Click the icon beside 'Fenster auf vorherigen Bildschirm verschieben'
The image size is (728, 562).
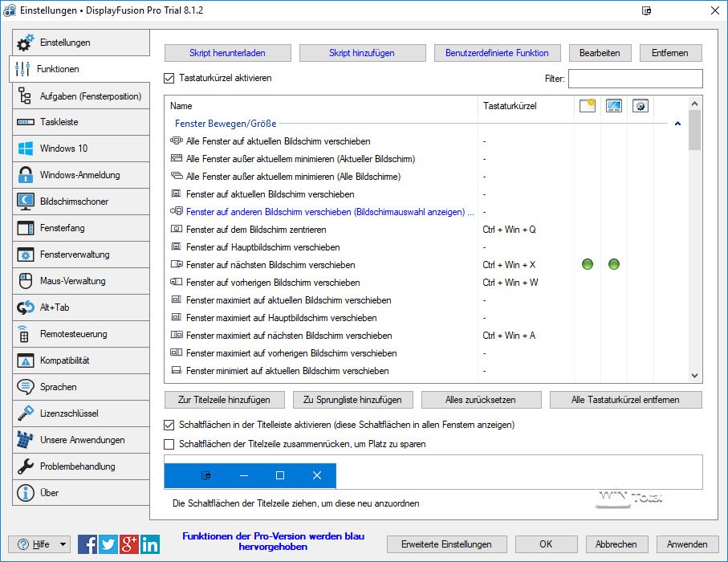point(177,282)
